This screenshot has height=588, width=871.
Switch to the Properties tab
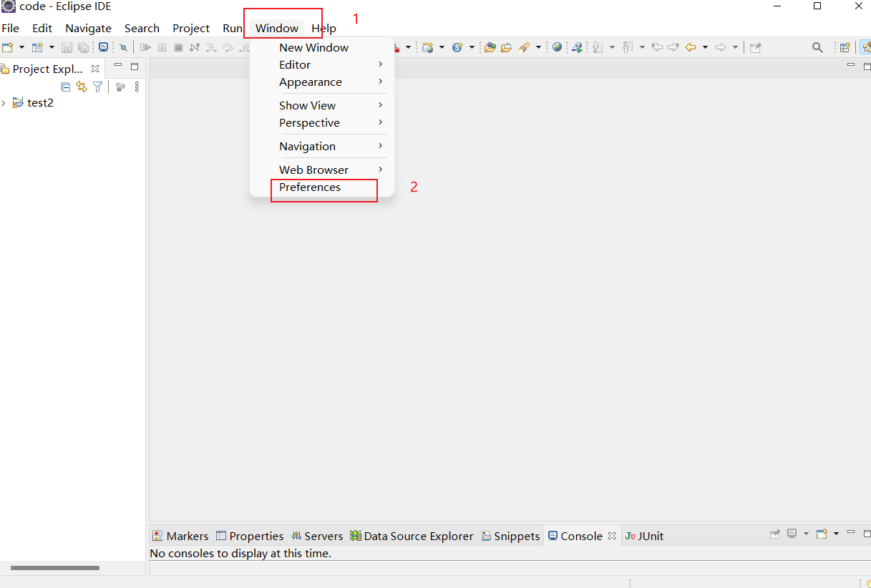coord(250,536)
